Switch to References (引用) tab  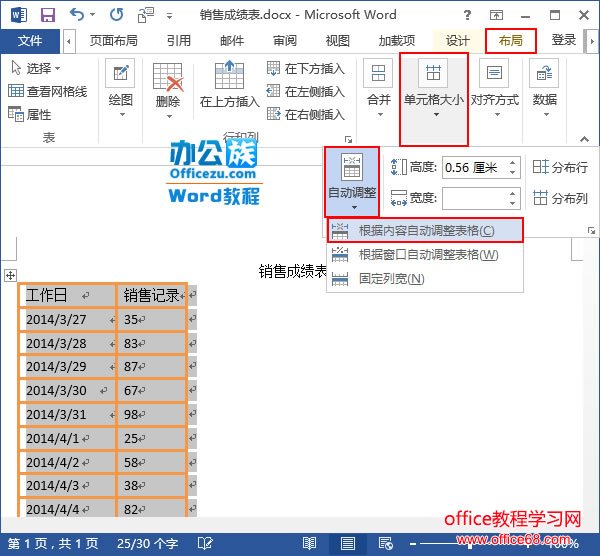(x=179, y=40)
